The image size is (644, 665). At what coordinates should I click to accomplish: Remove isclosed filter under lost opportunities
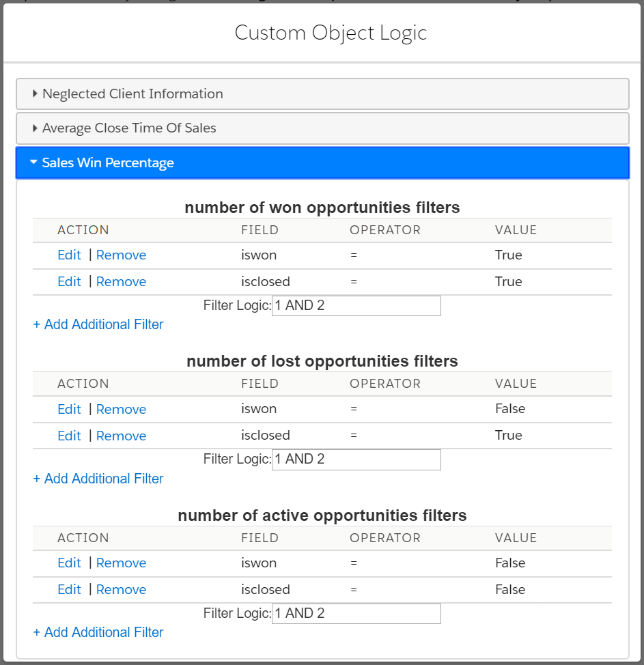tap(121, 436)
